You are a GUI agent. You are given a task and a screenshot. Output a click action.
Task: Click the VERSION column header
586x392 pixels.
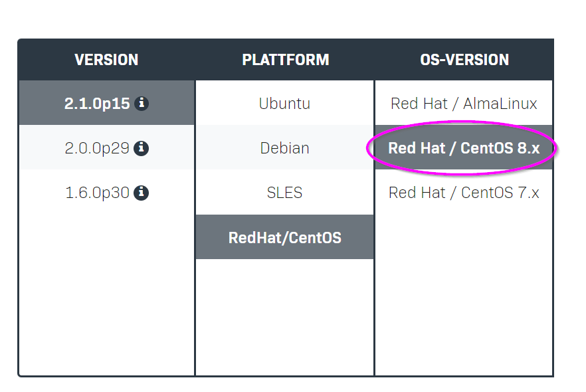tap(106, 60)
